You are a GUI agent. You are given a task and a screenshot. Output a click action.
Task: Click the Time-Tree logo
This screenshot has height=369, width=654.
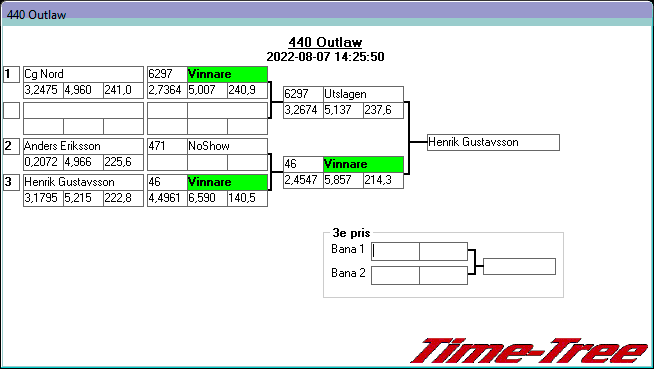530,351
